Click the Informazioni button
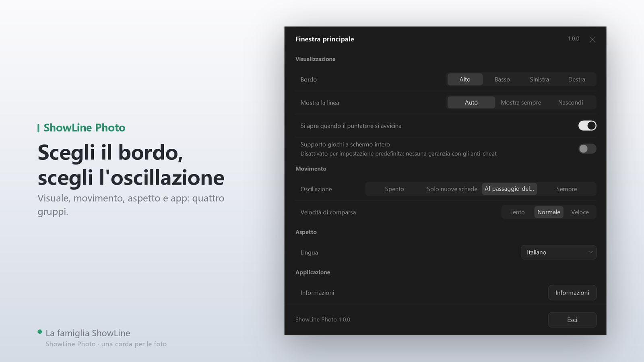 pos(572,292)
